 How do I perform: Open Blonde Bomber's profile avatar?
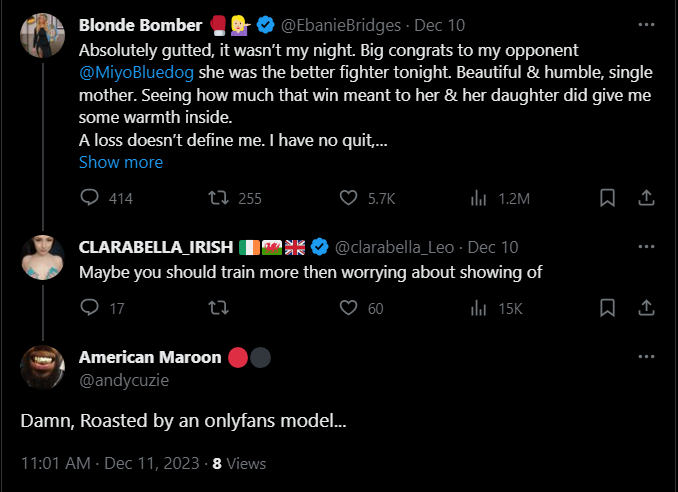pos(43,36)
